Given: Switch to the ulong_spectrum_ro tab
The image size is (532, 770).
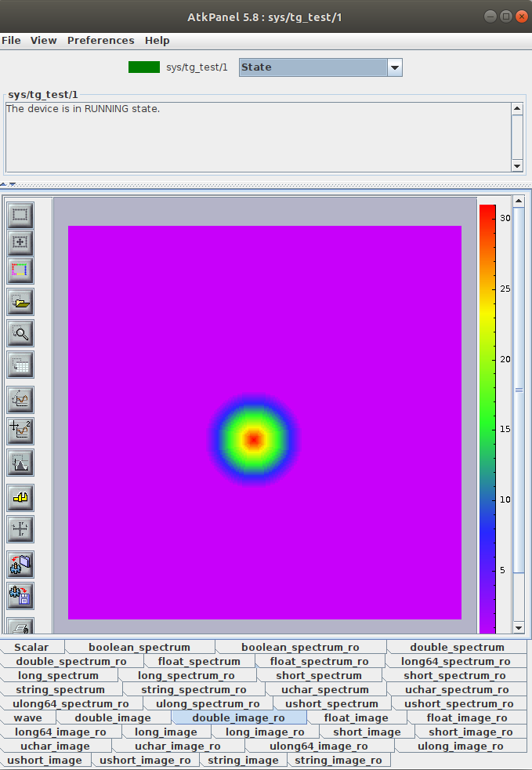Looking at the screenshot, I should click(208, 703).
